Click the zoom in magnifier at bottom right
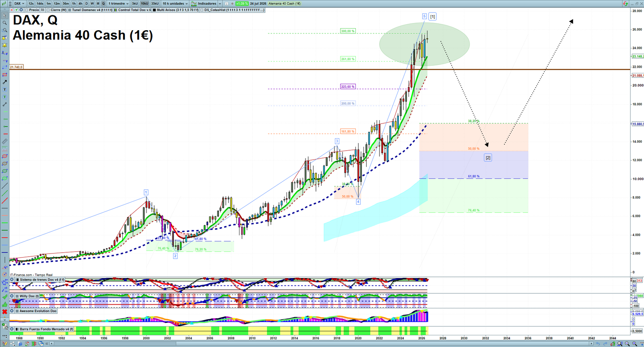The height and width of the screenshot is (347, 644). 634,344
